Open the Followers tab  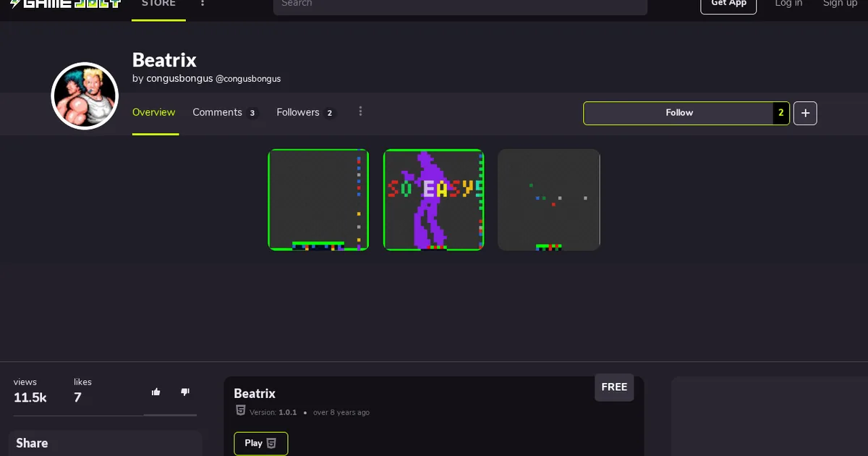click(305, 112)
